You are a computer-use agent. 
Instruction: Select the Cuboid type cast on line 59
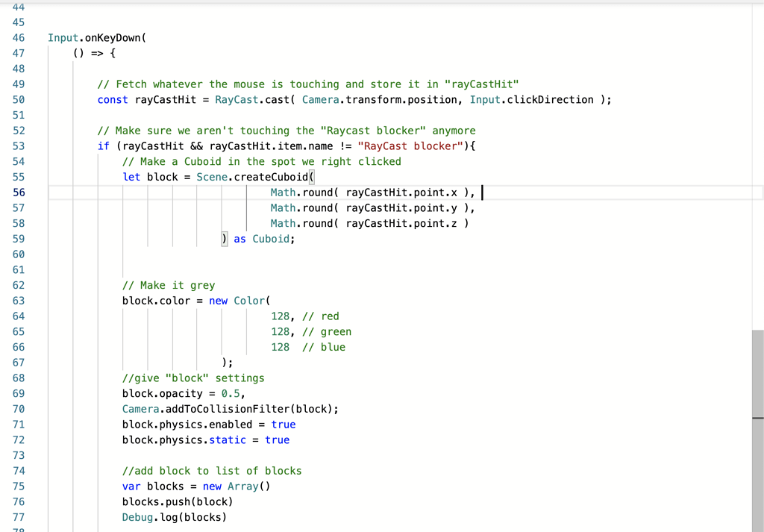tap(271, 238)
